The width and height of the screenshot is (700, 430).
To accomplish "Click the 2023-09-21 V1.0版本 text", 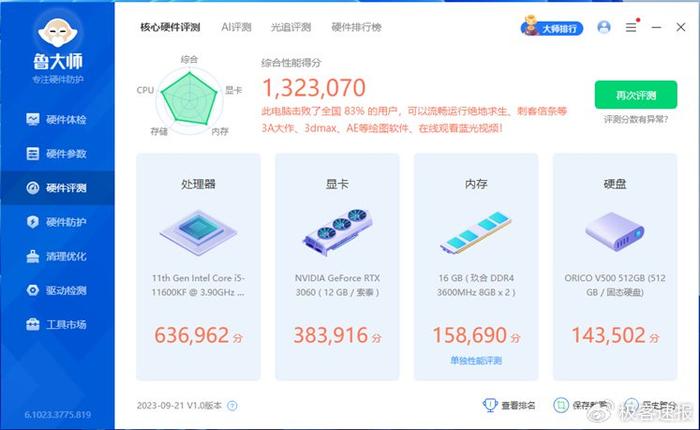I will pyautogui.click(x=179, y=405).
